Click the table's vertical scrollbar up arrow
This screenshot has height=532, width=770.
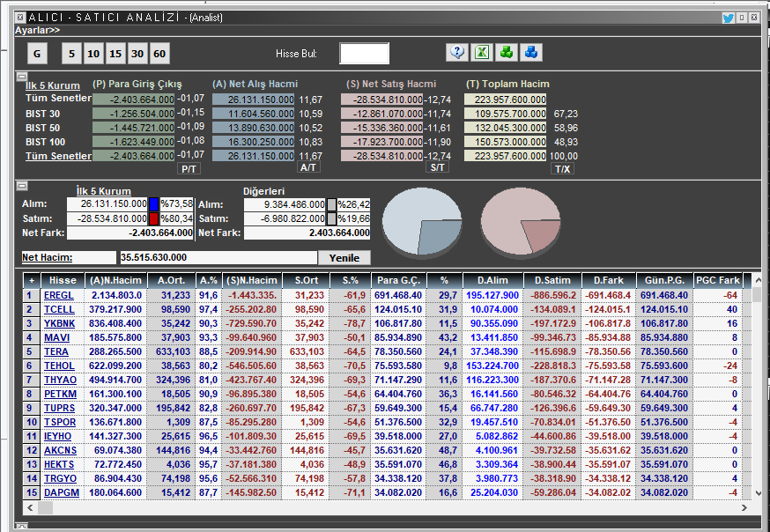tap(758, 280)
